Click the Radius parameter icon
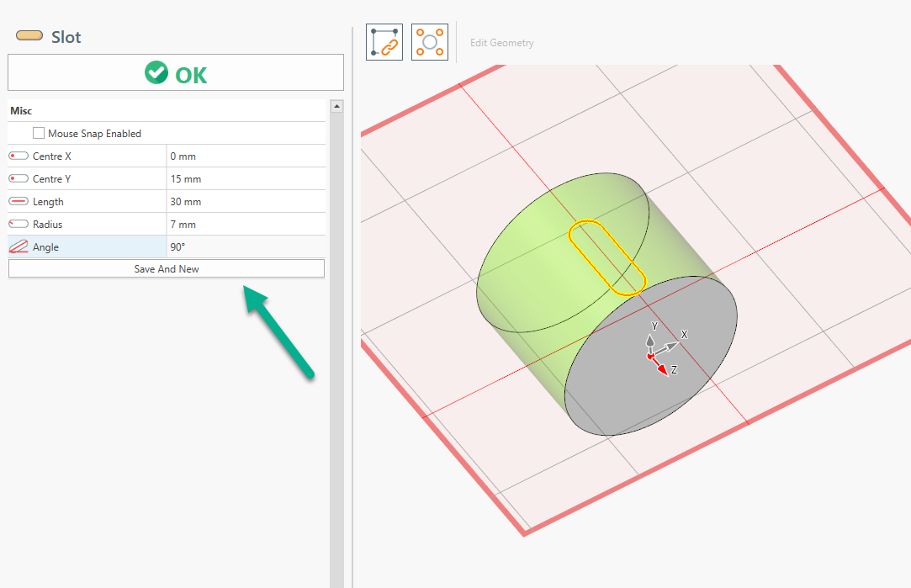Viewport: 911px width, 588px height. point(19,225)
